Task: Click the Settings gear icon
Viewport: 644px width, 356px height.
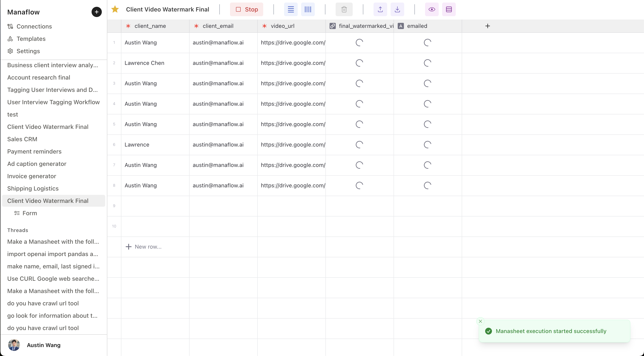Action: [x=10, y=51]
